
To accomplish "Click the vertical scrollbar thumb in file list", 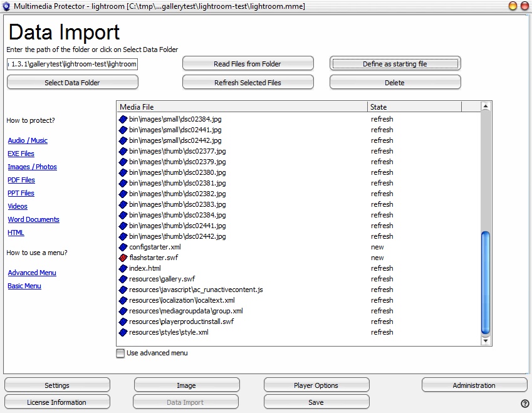I will click(485, 282).
